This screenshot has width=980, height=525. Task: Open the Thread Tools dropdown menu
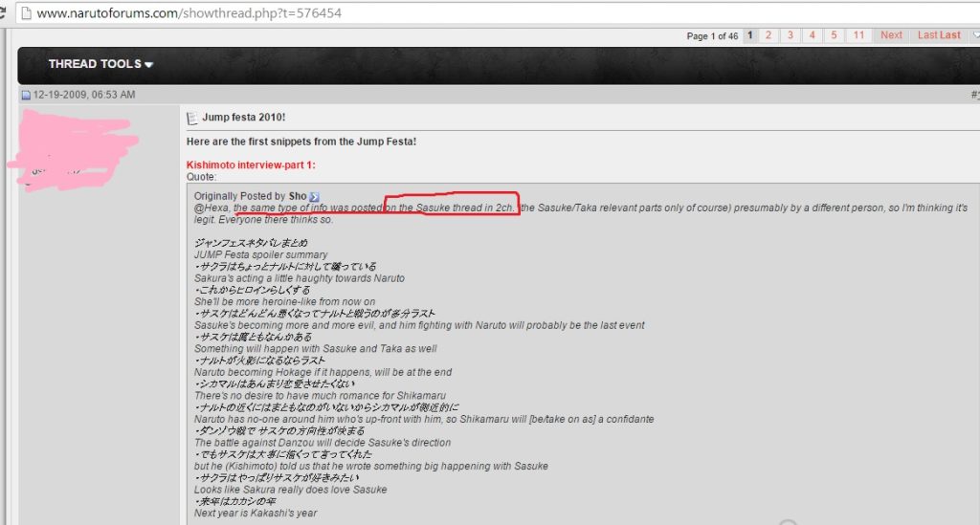pyautogui.click(x=100, y=64)
